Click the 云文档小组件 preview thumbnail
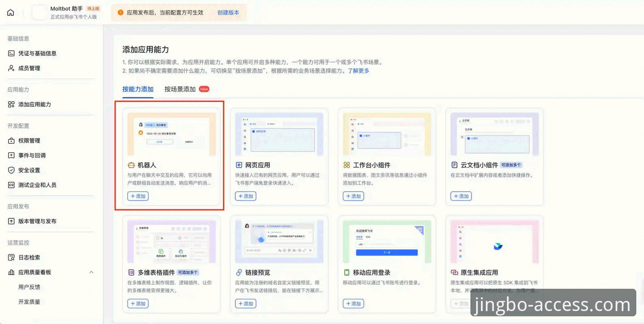The height and width of the screenshot is (324, 644). click(x=495, y=134)
